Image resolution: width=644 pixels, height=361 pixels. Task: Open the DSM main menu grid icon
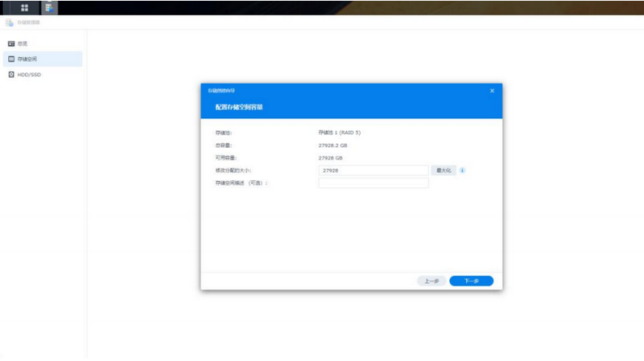[24, 7]
